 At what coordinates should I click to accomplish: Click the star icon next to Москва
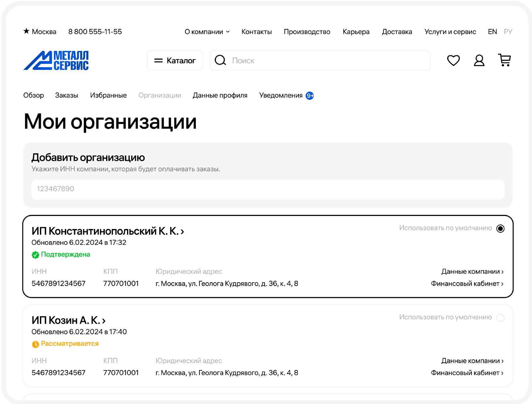tap(26, 31)
